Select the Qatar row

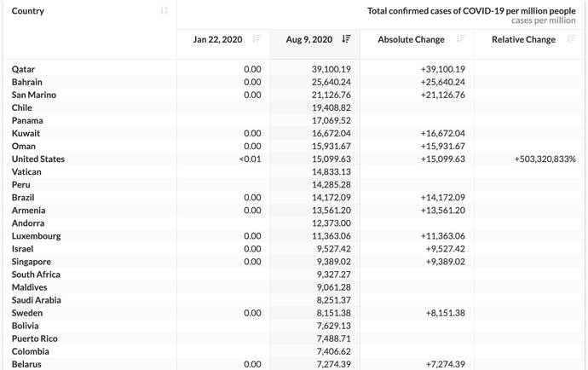(294, 69)
